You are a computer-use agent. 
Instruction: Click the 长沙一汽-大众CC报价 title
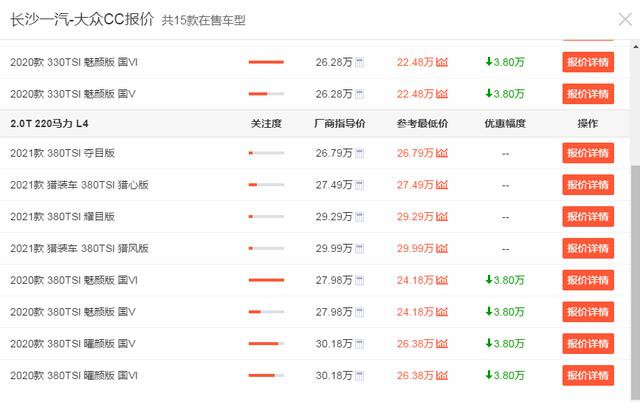[x=82, y=19]
